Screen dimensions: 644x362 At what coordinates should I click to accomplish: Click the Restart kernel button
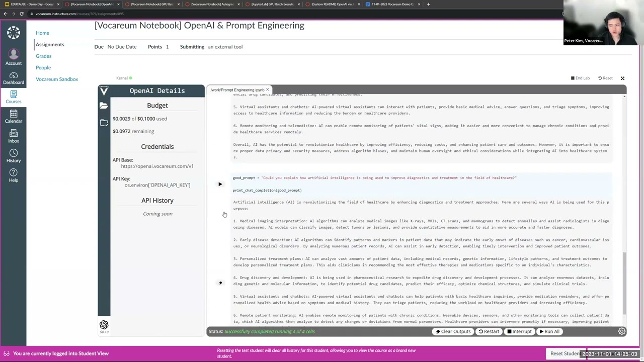[489, 331]
